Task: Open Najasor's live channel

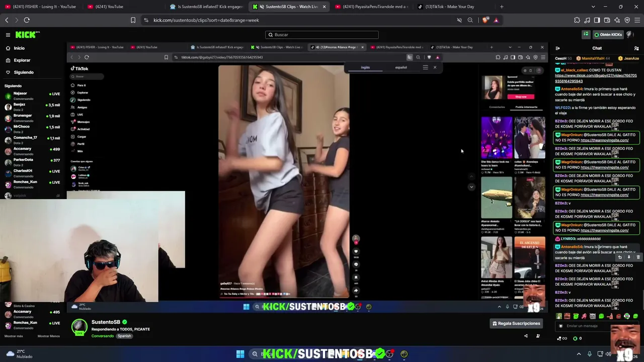Action: (x=32, y=96)
